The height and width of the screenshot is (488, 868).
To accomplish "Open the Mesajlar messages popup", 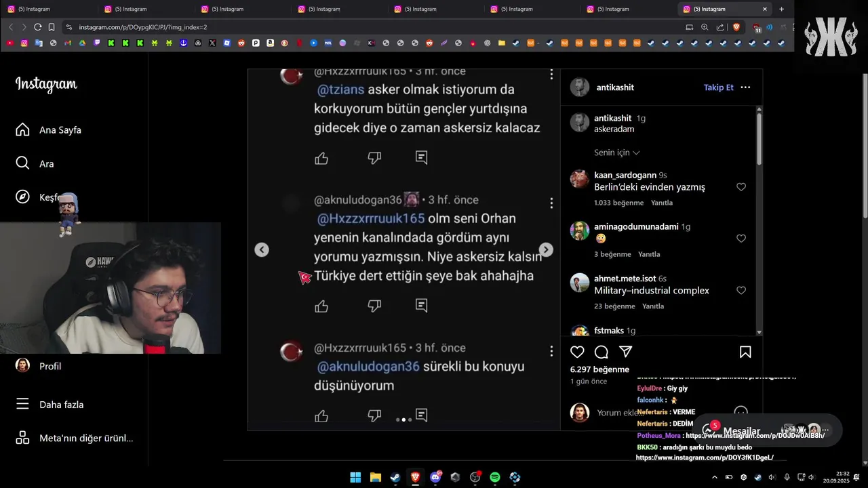I will click(x=767, y=430).
